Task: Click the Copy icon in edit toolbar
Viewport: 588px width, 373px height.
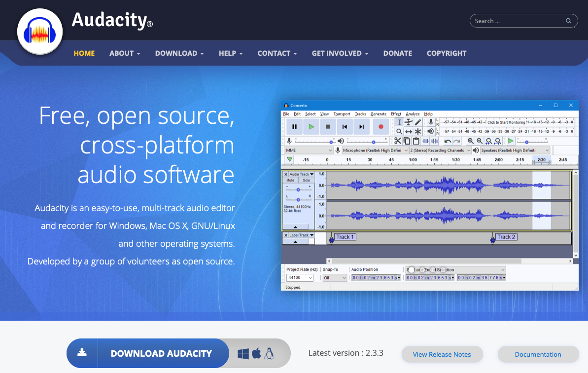Action: pos(407,141)
